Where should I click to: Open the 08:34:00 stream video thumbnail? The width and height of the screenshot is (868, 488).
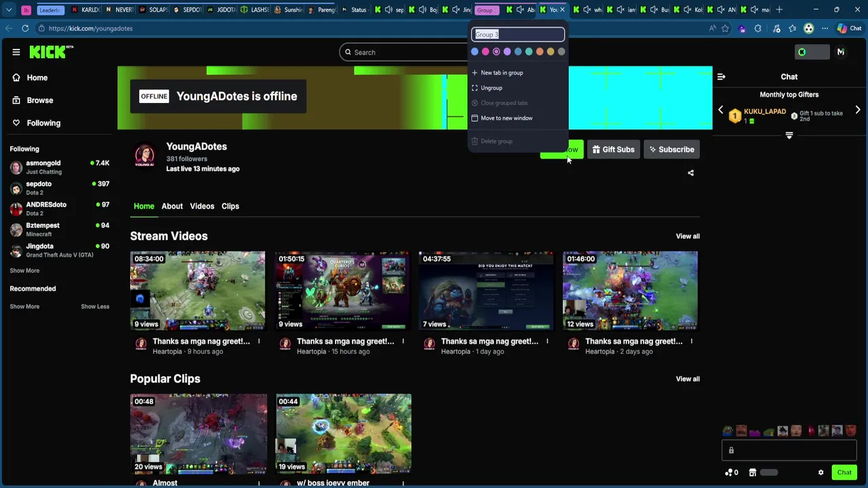(197, 291)
